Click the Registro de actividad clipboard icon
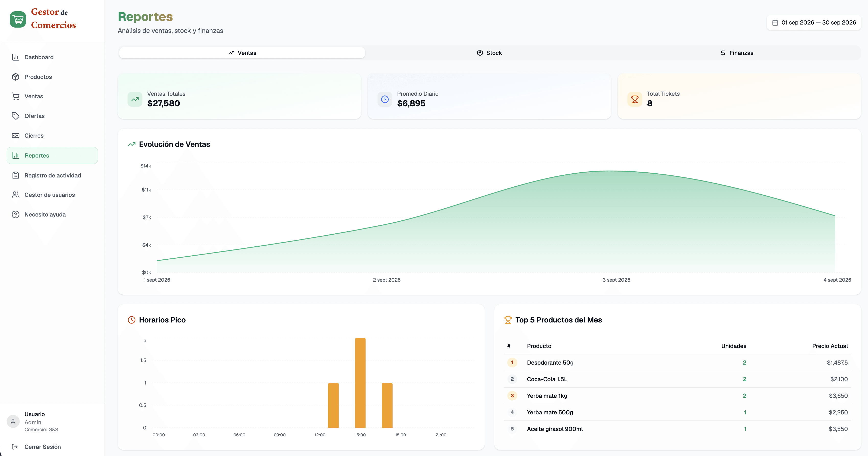This screenshot has width=868, height=456. (x=16, y=175)
